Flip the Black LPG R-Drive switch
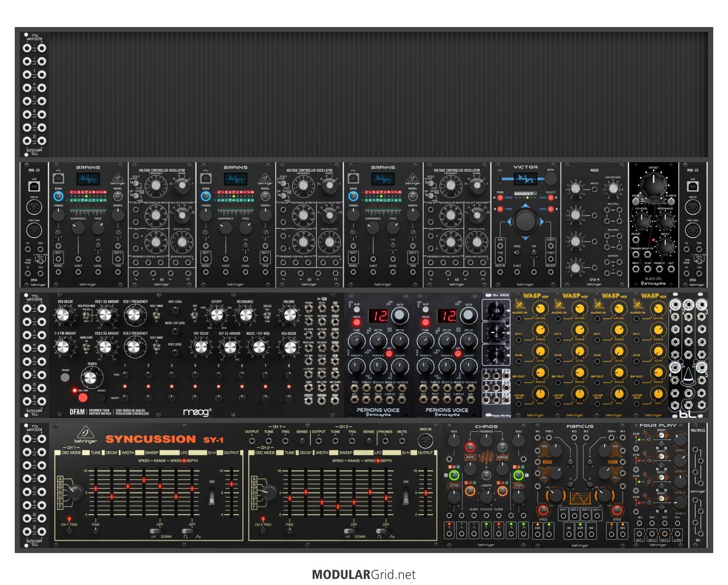 (670, 201)
